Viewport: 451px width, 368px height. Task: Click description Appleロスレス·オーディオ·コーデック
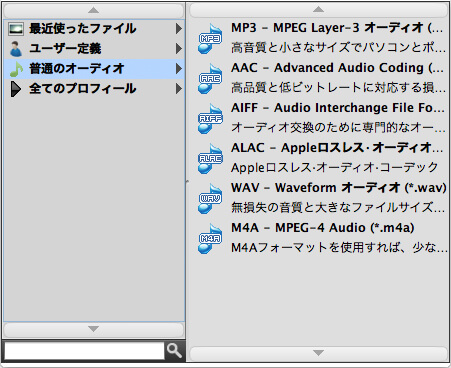334,168
